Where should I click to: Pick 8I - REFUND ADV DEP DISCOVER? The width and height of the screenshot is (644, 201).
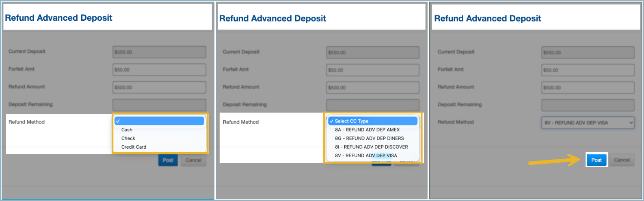tap(371, 147)
